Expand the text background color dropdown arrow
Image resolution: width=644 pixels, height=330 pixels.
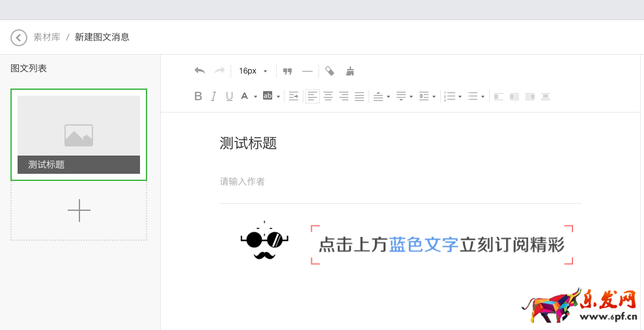(278, 97)
